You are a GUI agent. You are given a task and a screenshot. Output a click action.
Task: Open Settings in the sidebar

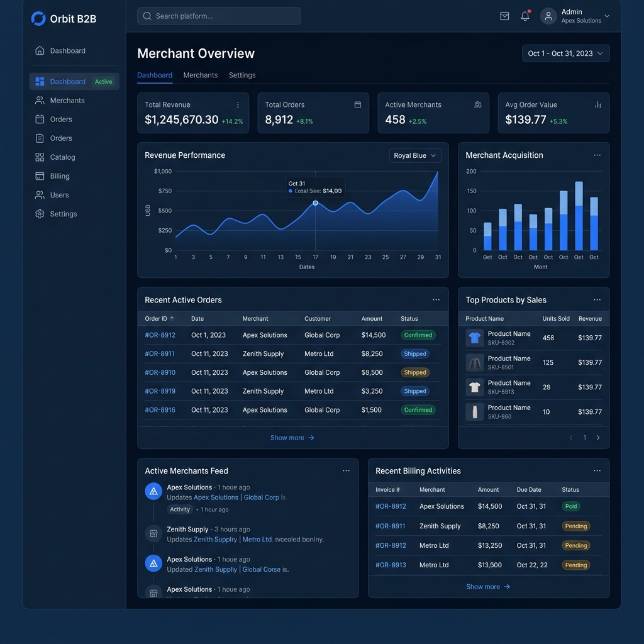[x=74, y=214]
